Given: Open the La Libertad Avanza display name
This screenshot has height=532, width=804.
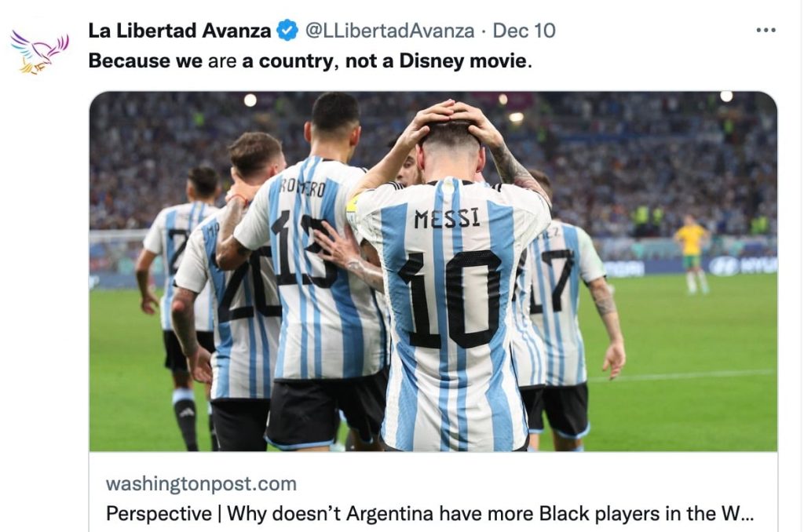Looking at the screenshot, I should pos(180,31).
